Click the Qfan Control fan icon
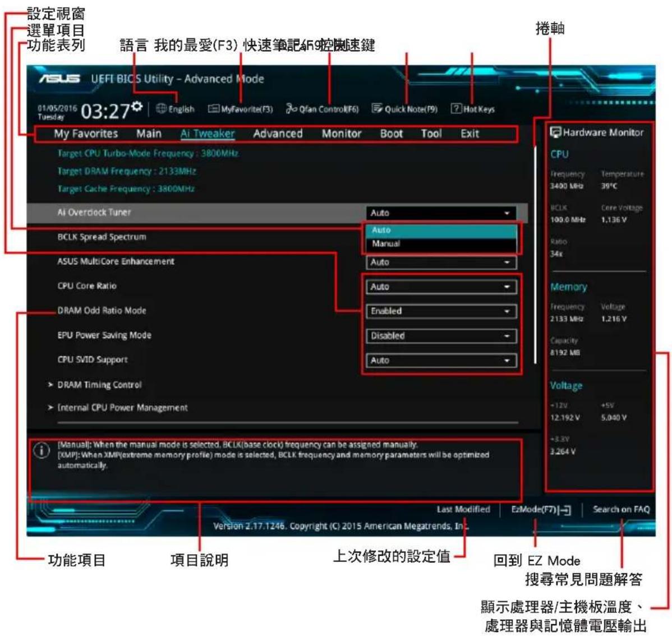 (x=292, y=108)
